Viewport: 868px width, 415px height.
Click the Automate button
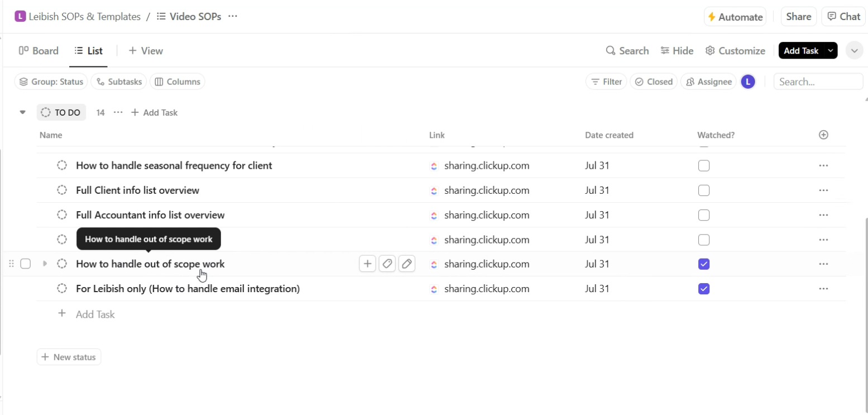735,17
